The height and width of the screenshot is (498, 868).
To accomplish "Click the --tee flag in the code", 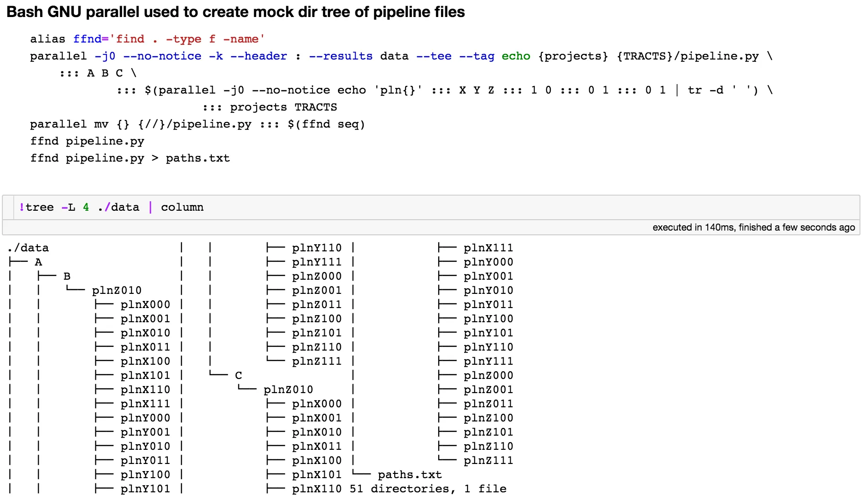I will (x=434, y=56).
